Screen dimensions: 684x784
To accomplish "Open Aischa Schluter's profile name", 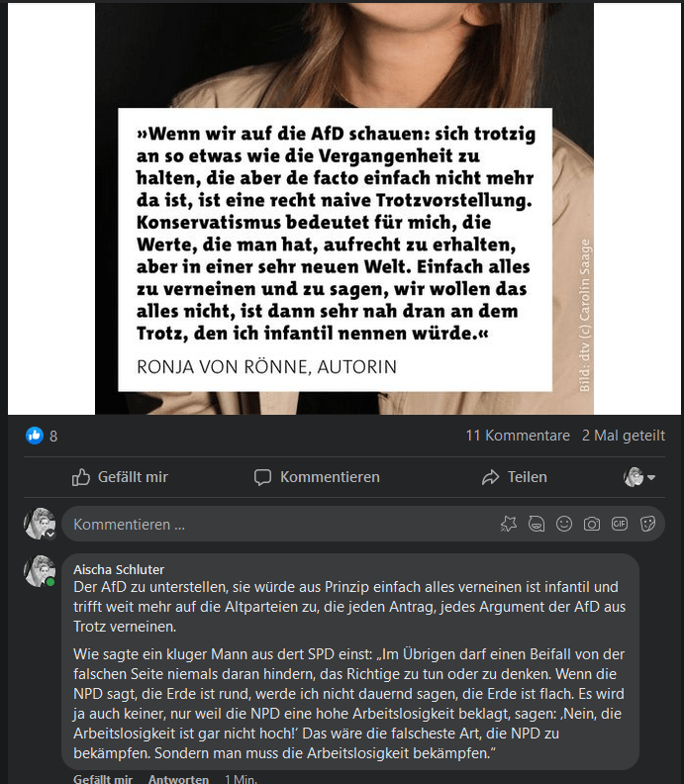I will tap(119, 569).
